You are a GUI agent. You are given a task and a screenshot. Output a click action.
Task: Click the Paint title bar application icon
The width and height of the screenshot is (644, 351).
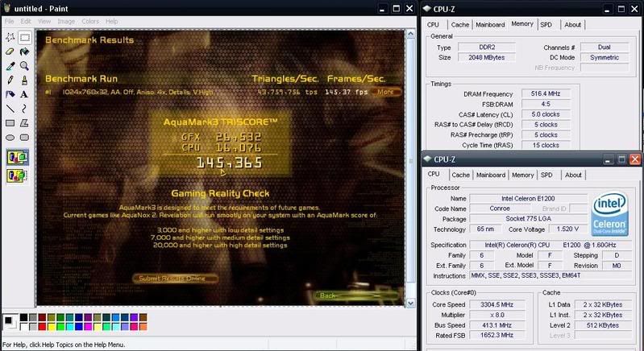click(x=6, y=8)
